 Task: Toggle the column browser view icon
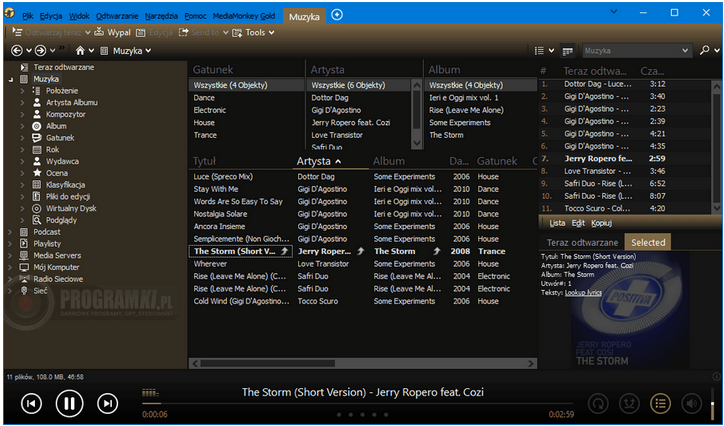[x=567, y=51]
